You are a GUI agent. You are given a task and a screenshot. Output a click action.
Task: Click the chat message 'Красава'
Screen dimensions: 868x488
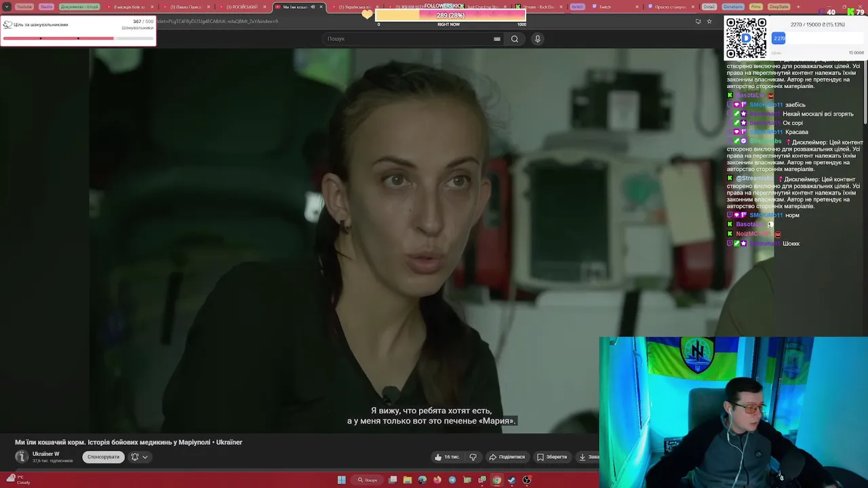pyautogui.click(x=797, y=132)
